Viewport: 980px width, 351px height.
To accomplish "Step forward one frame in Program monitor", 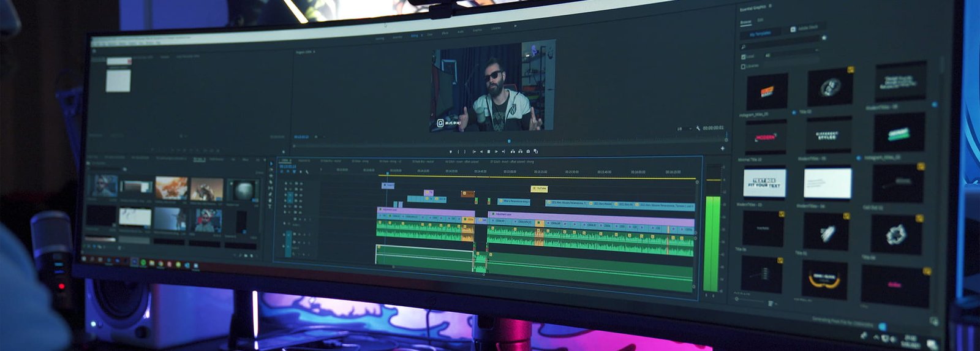I will pyautogui.click(x=496, y=151).
